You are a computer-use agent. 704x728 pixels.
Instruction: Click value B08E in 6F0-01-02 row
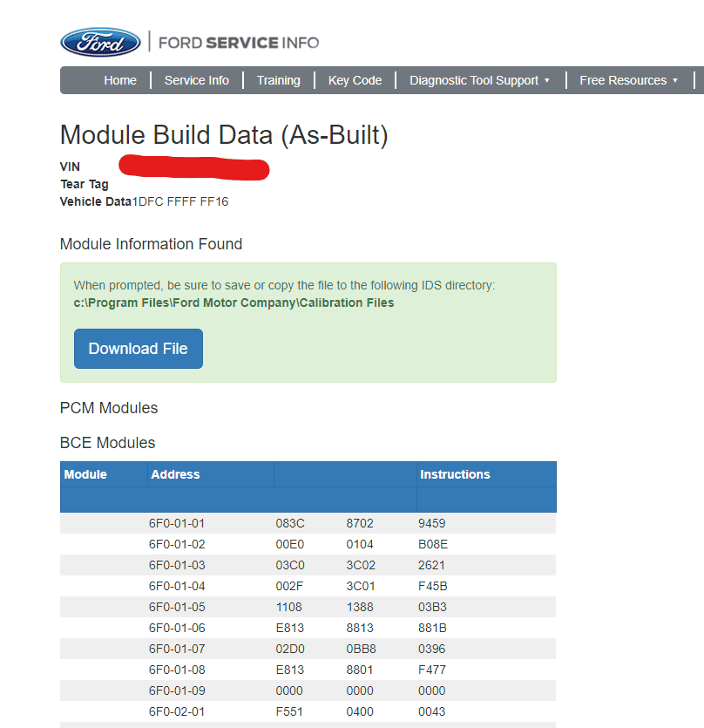click(433, 544)
